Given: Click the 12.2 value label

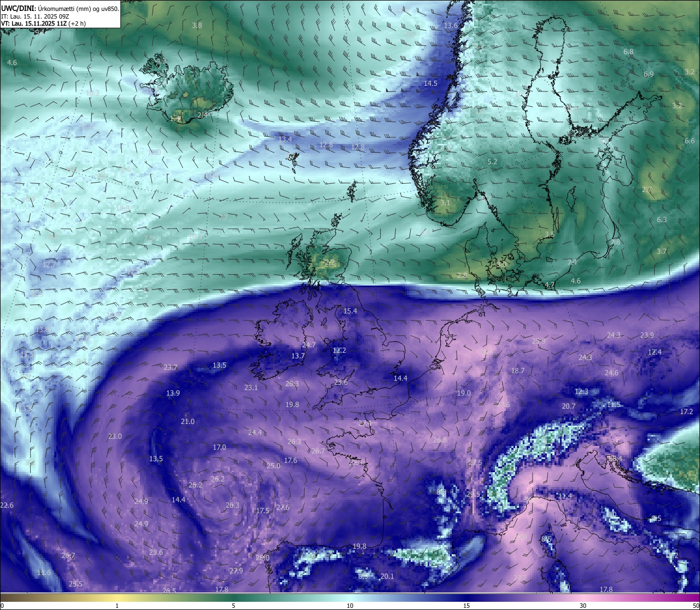Looking at the screenshot, I should coord(340,350).
